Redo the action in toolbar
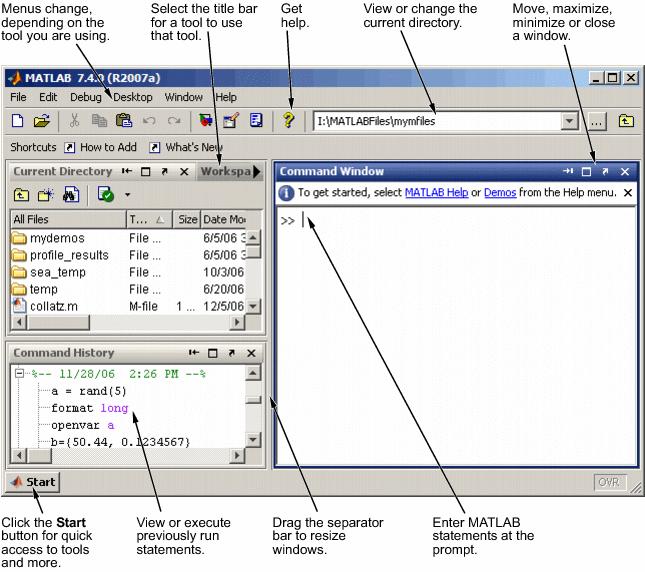Image resolution: width=645 pixels, height=572 pixels. 174,121
